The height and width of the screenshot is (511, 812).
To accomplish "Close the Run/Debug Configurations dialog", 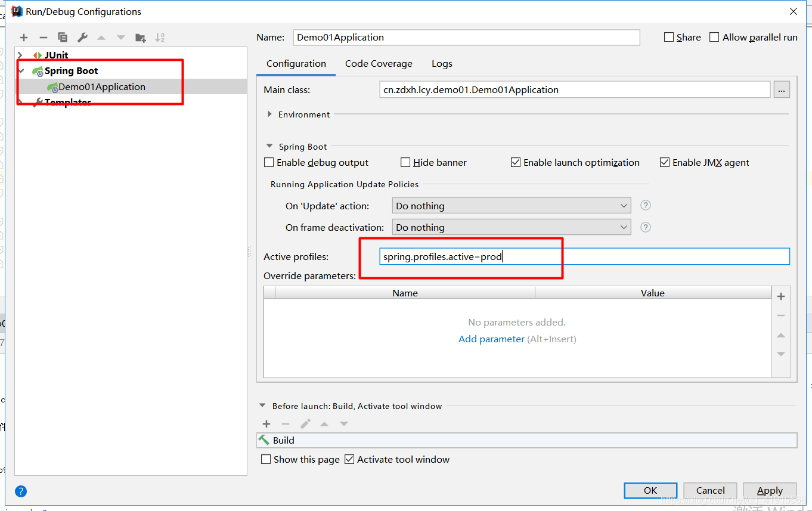I will (x=793, y=11).
